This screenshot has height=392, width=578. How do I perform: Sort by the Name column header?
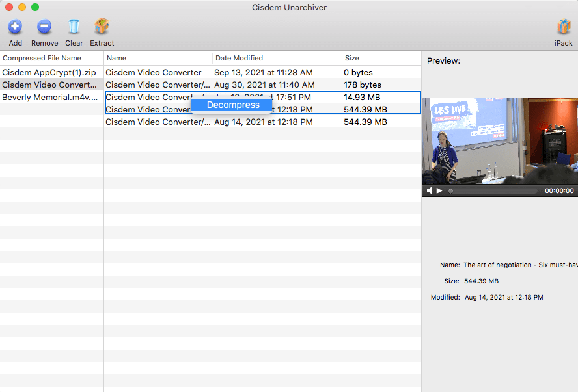pos(158,59)
